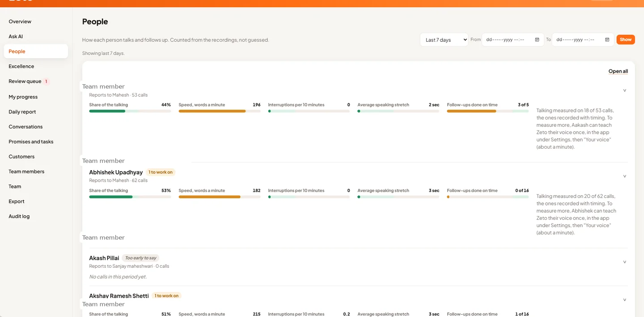
Task: Click Review queue's red count badge
Action: click(x=46, y=81)
